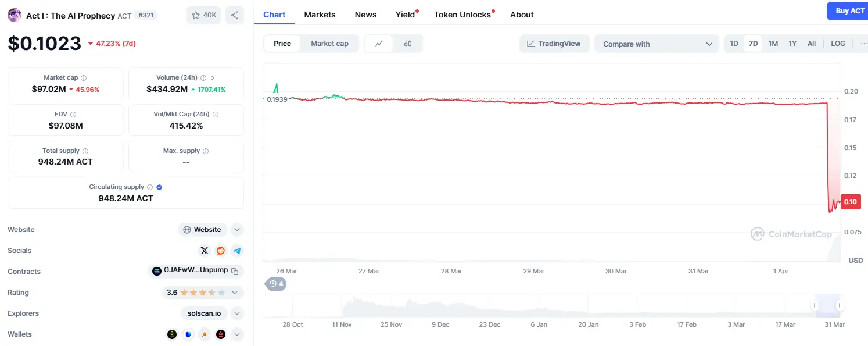Open Volume (24h) details arrow

coord(213,78)
